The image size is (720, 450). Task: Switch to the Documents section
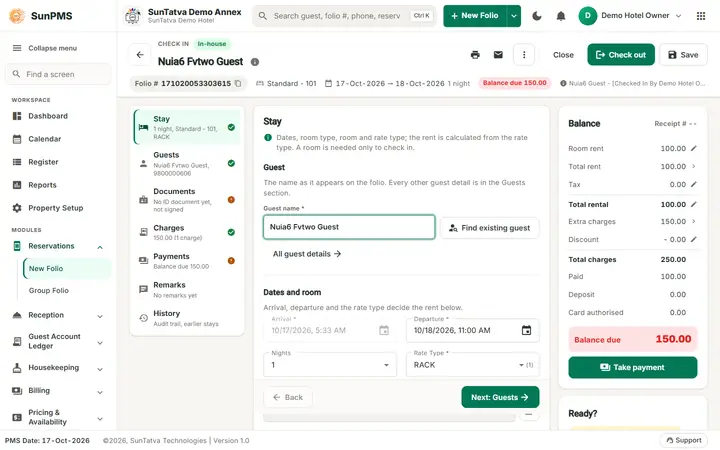(187, 200)
